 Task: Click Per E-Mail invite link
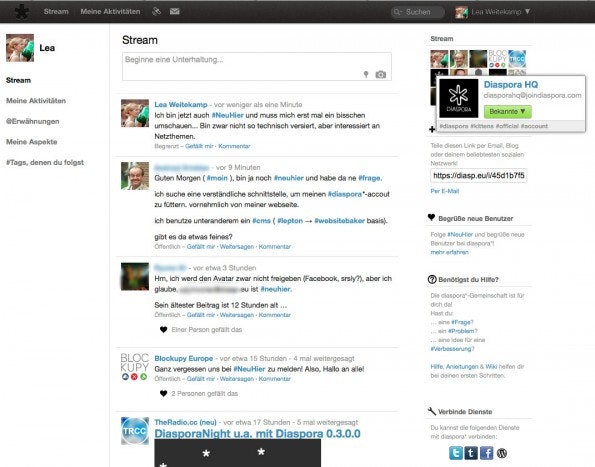click(445, 191)
